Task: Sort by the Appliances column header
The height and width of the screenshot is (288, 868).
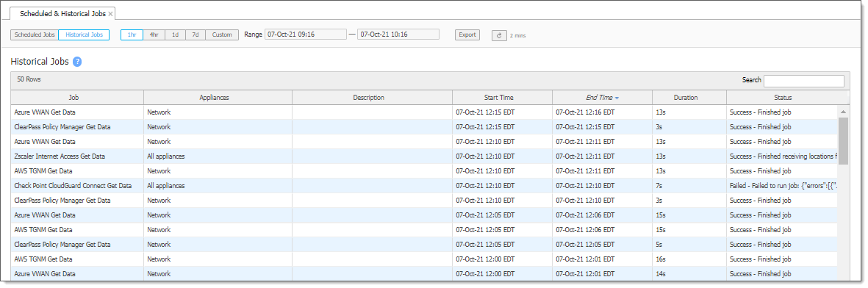Action: click(x=218, y=98)
